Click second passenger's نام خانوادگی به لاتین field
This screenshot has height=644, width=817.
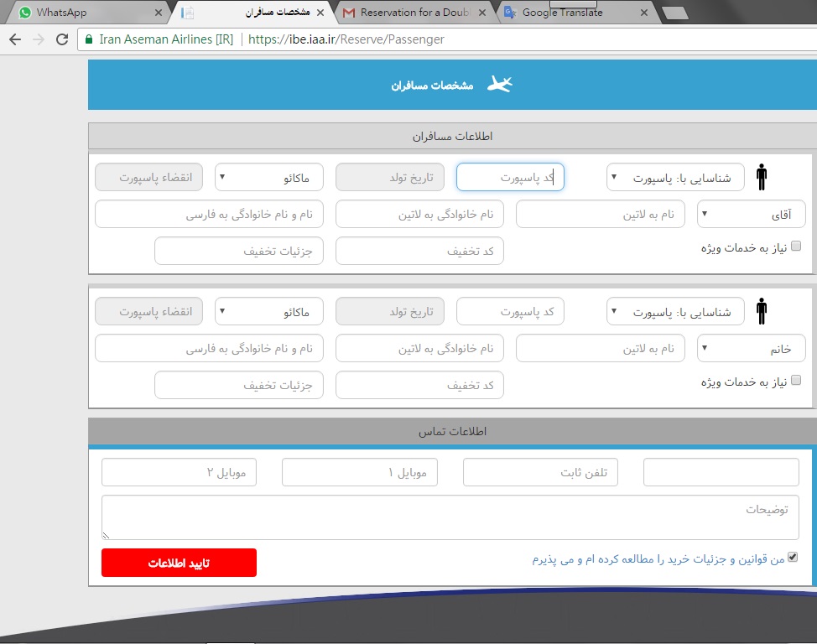(419, 348)
